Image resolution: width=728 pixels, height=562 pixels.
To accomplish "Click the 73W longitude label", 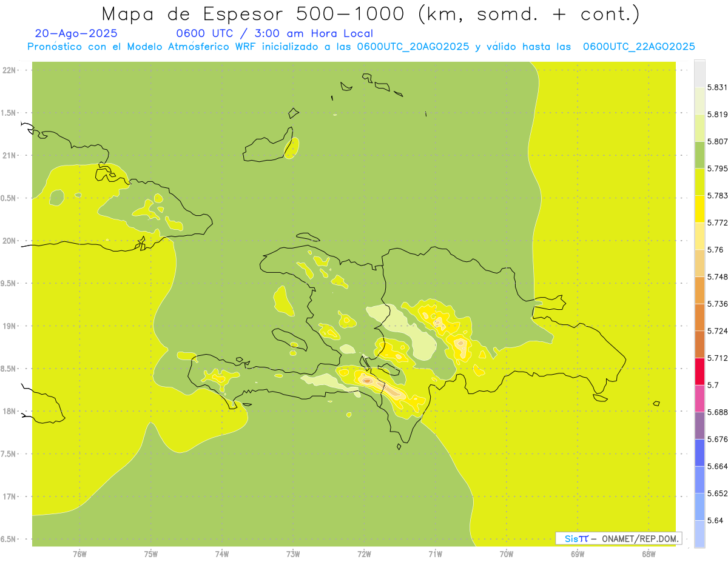I will coord(293,554).
